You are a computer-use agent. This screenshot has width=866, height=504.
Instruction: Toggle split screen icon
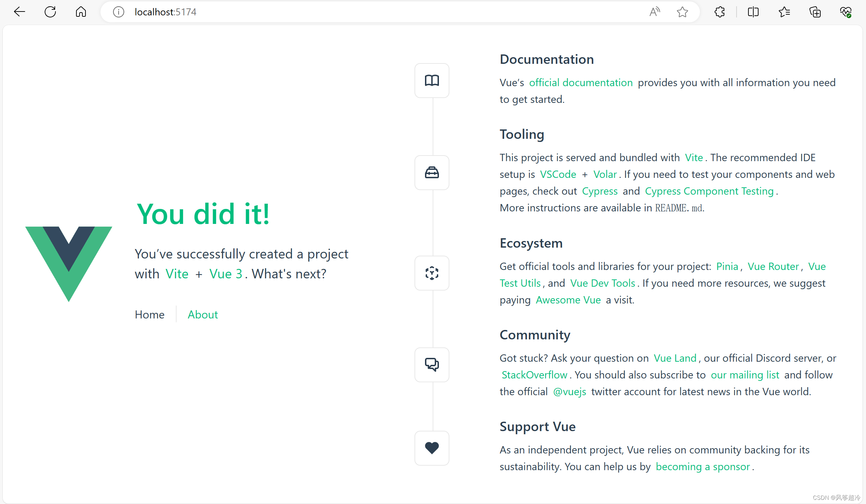coord(753,12)
